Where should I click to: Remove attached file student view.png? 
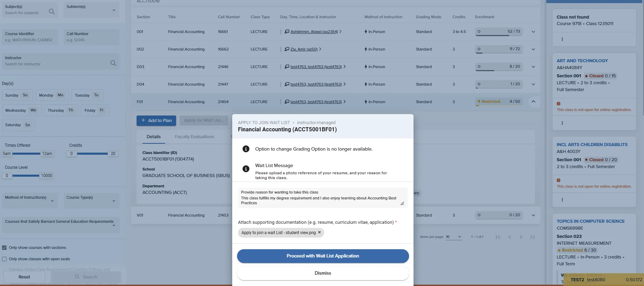pyautogui.click(x=319, y=232)
